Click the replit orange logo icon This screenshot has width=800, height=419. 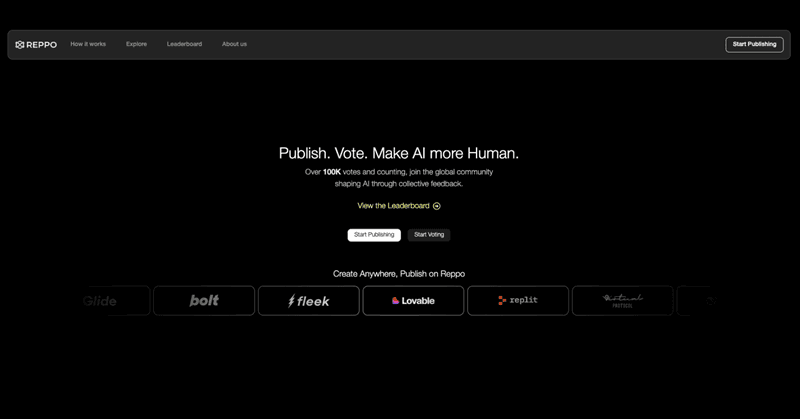(x=502, y=301)
